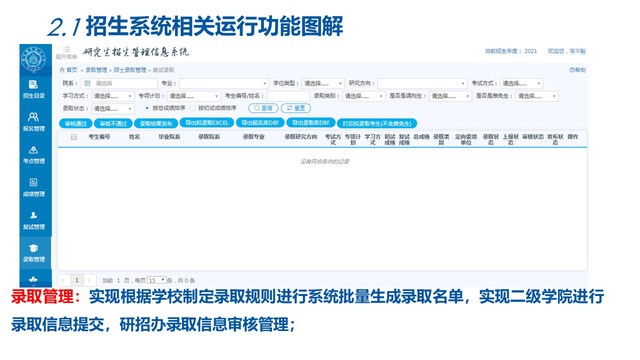Click 导出拟录取EXCEL button

click(207, 122)
